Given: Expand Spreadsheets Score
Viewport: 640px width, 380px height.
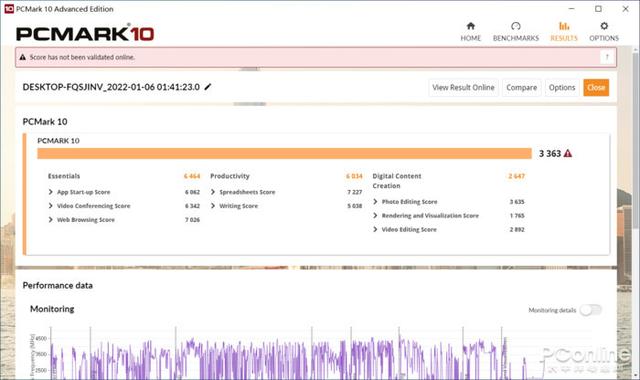Looking at the screenshot, I should point(213,192).
